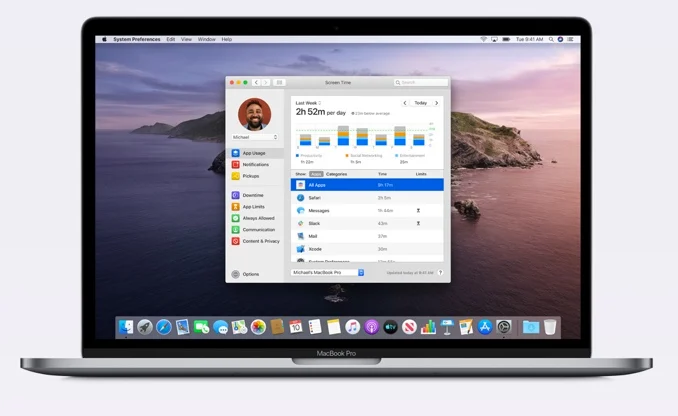The width and height of the screenshot is (678, 416).
Task: Go to previous period with left chevron
Action: pyautogui.click(x=405, y=103)
